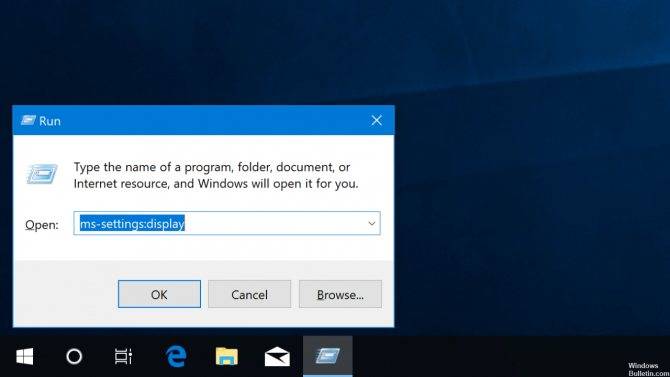
Task: Click the Run title bar text
Action: point(50,121)
